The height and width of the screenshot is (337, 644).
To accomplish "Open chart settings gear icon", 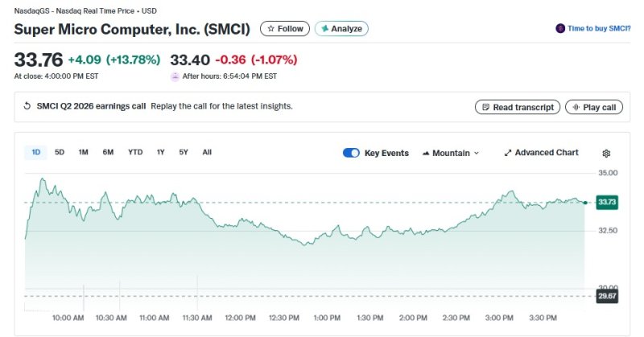I will (x=606, y=153).
